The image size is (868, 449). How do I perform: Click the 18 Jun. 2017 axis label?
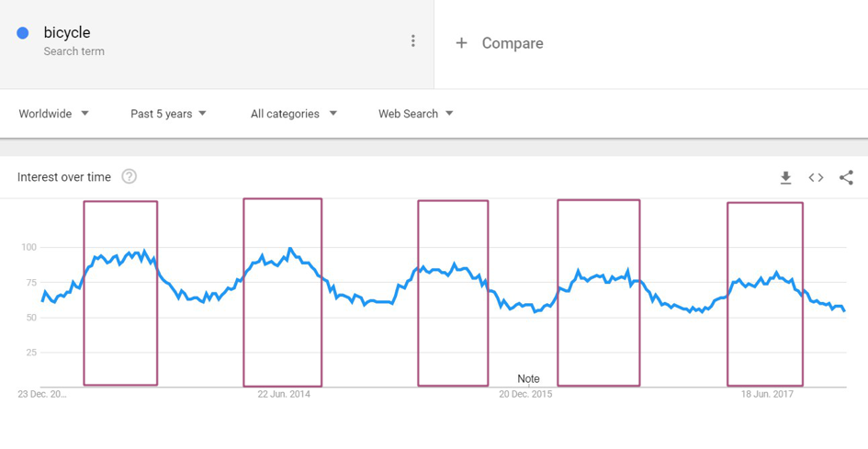767,394
